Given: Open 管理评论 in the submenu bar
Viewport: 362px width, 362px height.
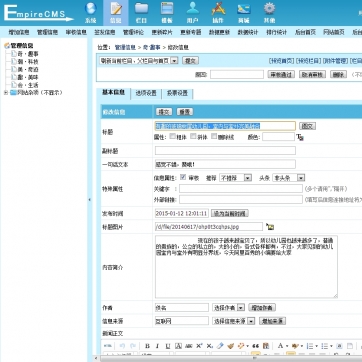Looking at the screenshot, I should click(x=133, y=32).
